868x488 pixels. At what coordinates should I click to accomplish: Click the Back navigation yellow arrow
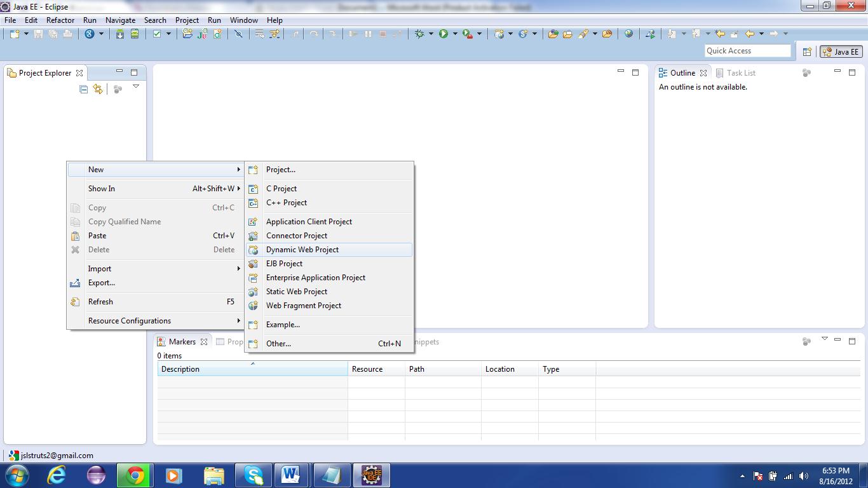point(750,34)
